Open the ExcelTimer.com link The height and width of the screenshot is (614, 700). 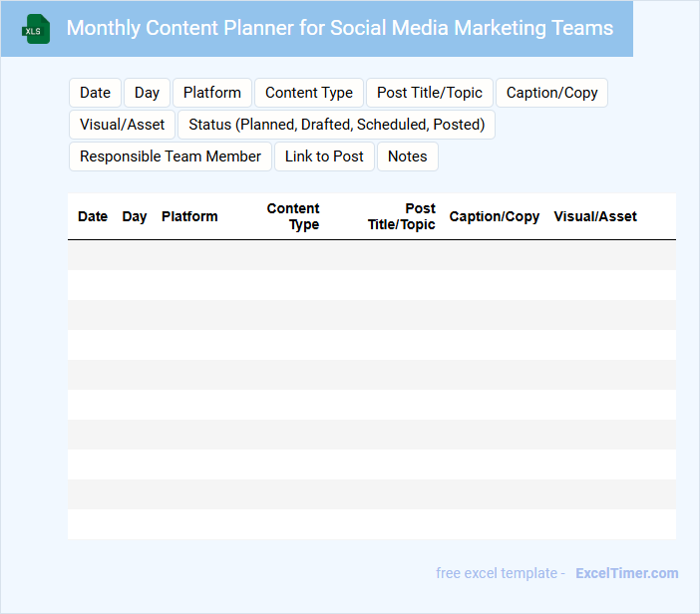(626, 573)
